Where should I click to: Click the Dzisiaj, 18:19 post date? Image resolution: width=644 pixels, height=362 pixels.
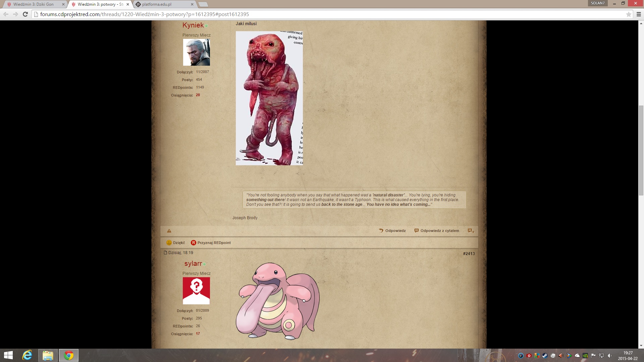180,253
